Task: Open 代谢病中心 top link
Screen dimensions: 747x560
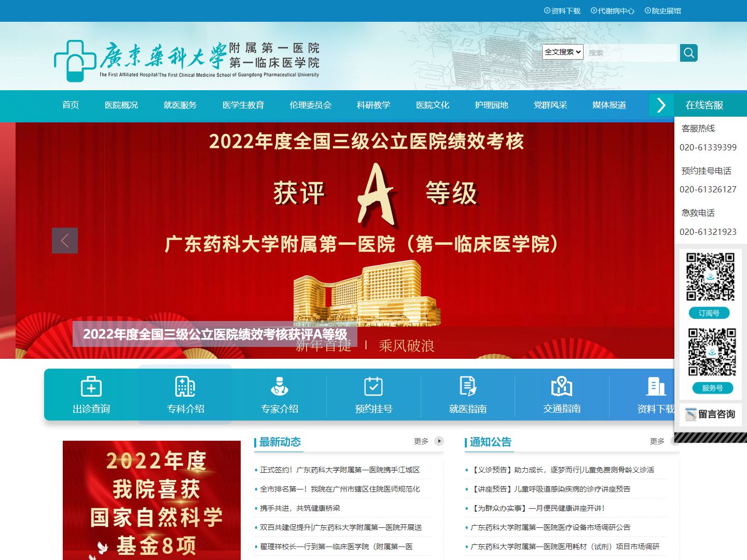Action: click(613, 11)
